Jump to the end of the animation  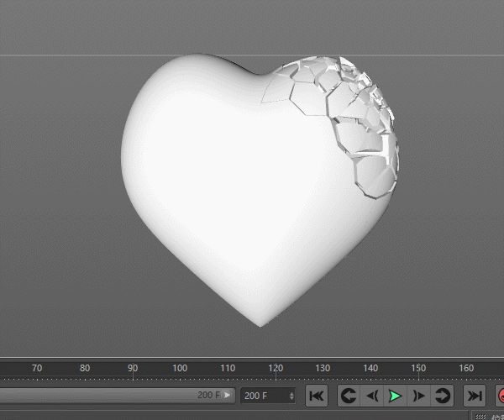click(x=475, y=396)
